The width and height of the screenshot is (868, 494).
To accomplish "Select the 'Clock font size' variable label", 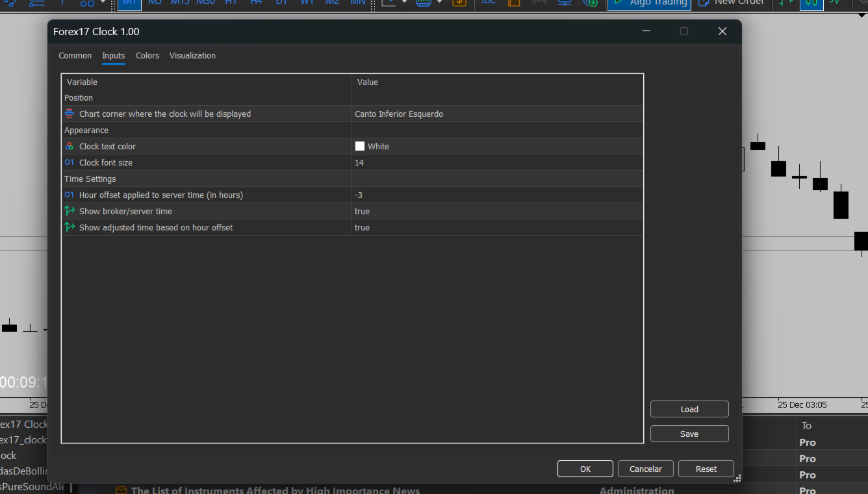I will pyautogui.click(x=106, y=162).
